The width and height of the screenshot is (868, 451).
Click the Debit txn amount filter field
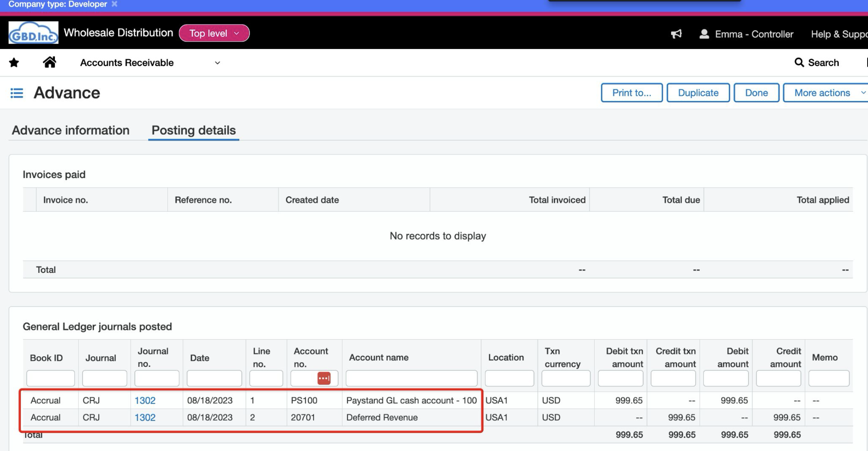coord(621,378)
